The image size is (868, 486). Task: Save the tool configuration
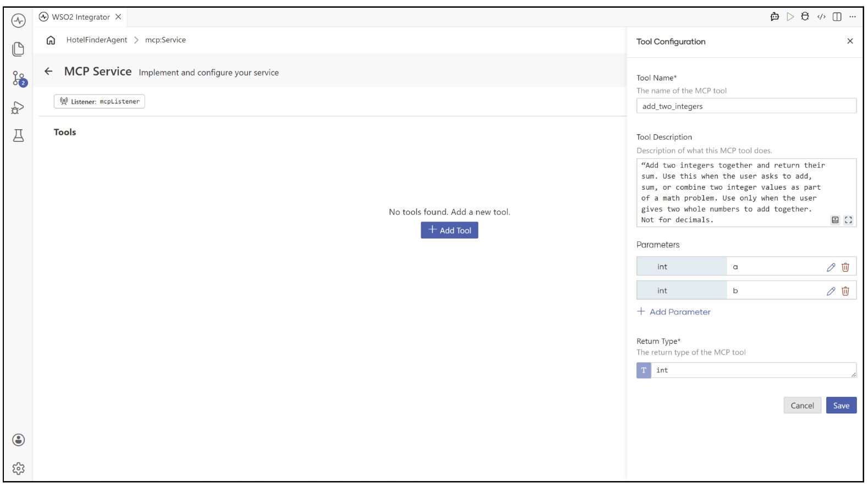click(841, 406)
